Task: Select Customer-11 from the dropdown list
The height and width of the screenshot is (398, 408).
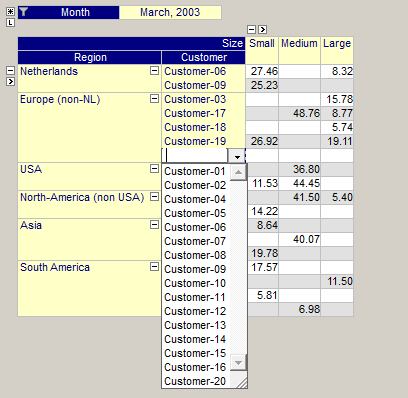Action: click(195, 297)
